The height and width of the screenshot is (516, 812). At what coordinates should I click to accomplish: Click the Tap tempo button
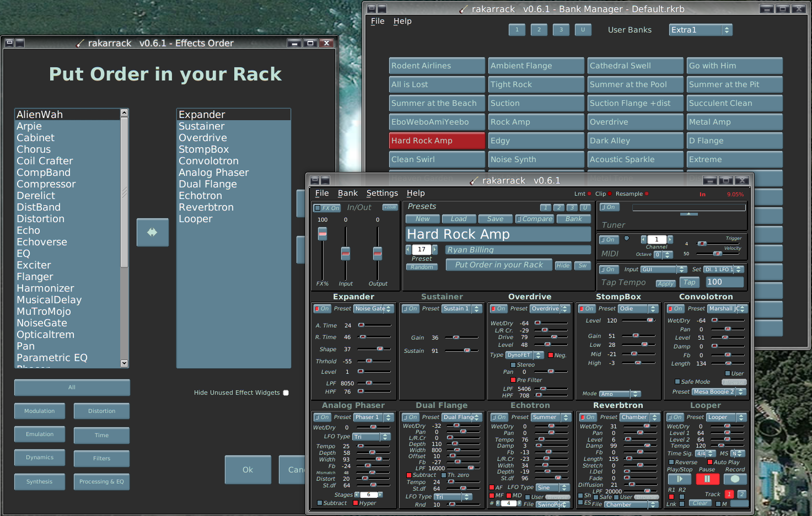(690, 282)
